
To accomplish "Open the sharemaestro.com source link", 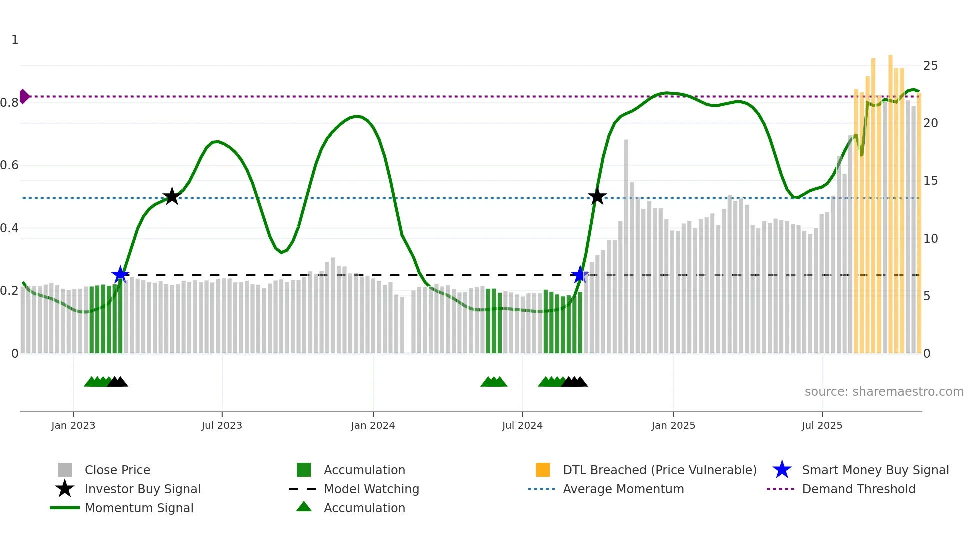I will pyautogui.click(x=884, y=391).
